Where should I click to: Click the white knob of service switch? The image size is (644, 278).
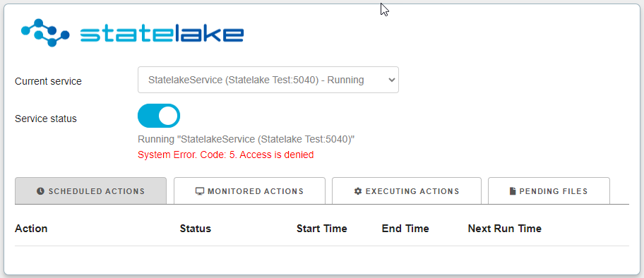click(x=168, y=116)
